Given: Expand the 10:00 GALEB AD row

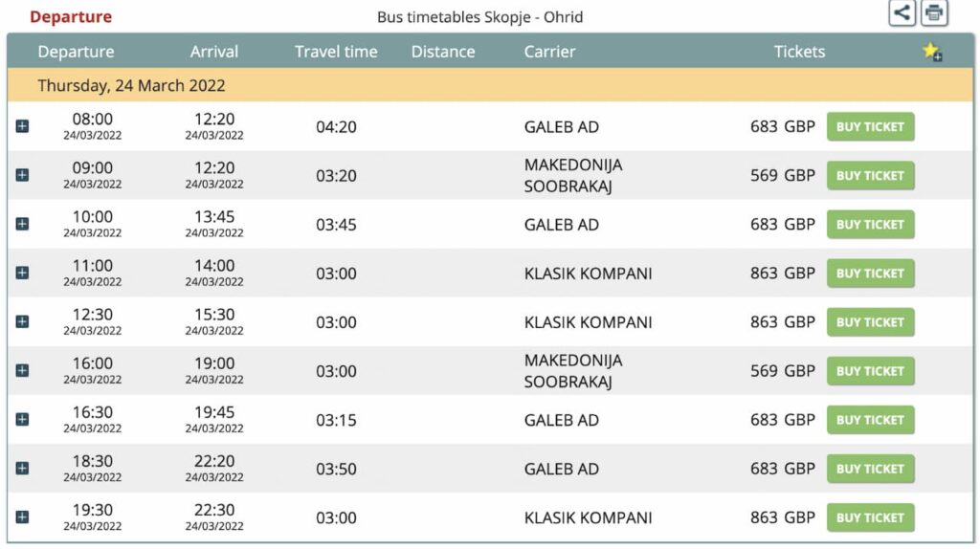Looking at the screenshot, I should pos(23,224).
